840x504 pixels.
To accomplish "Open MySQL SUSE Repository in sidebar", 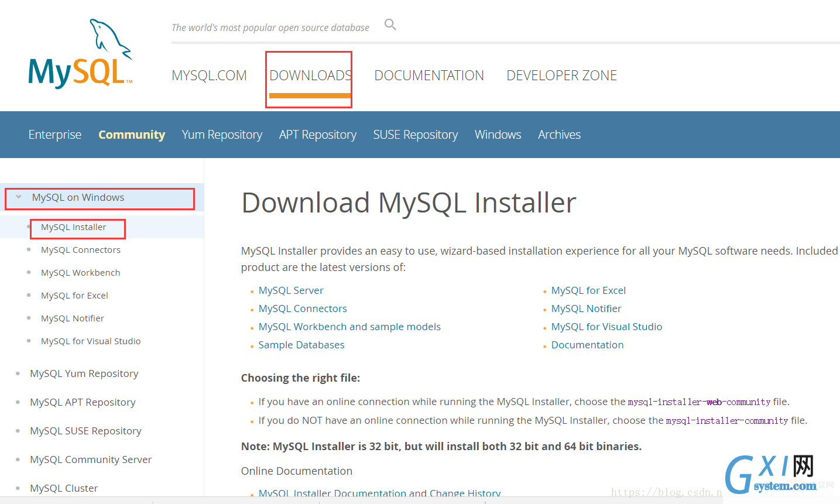I will tap(85, 431).
